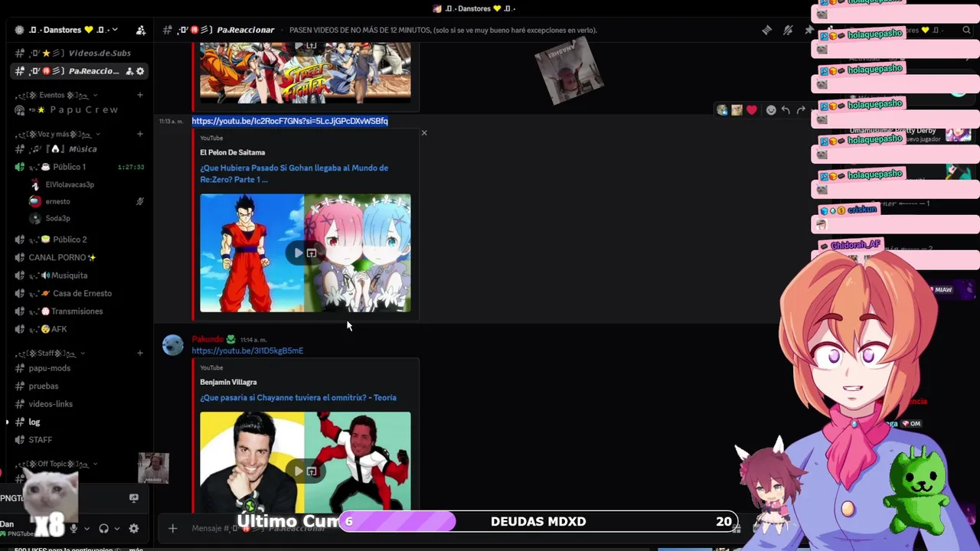Open Gohan Re:Zero video title link
The image size is (980, 551).
294,174
